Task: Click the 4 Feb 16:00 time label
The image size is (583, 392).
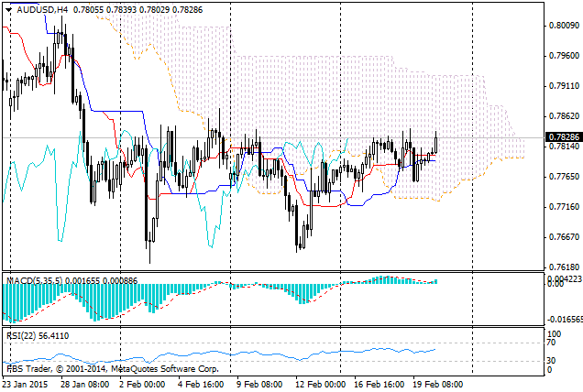Action: pos(201,384)
